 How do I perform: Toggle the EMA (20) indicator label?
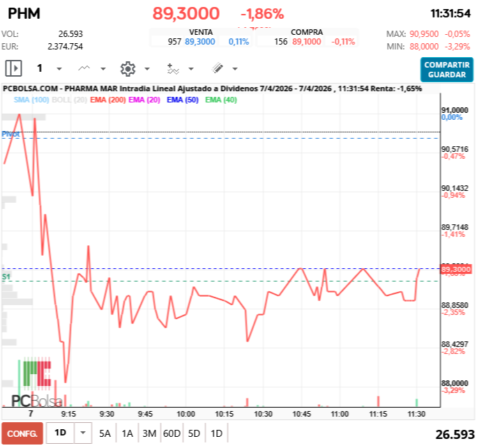(x=144, y=100)
